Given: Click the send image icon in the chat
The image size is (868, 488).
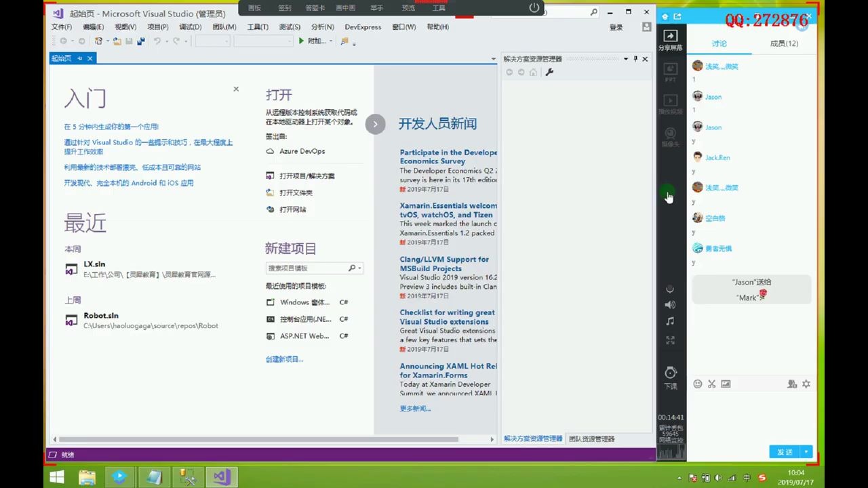Looking at the screenshot, I should coord(726,384).
